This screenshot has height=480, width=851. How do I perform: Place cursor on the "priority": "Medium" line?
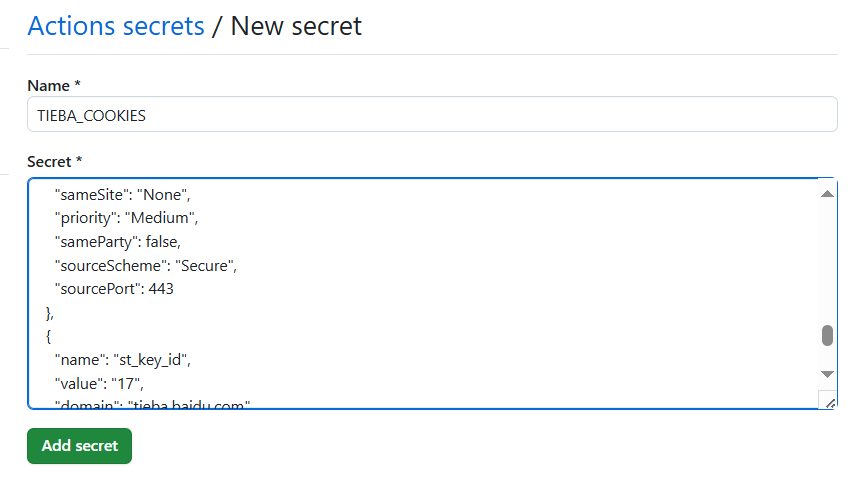tap(126, 218)
